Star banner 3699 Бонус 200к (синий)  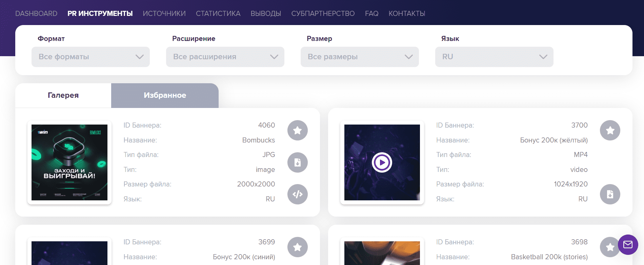tap(297, 247)
